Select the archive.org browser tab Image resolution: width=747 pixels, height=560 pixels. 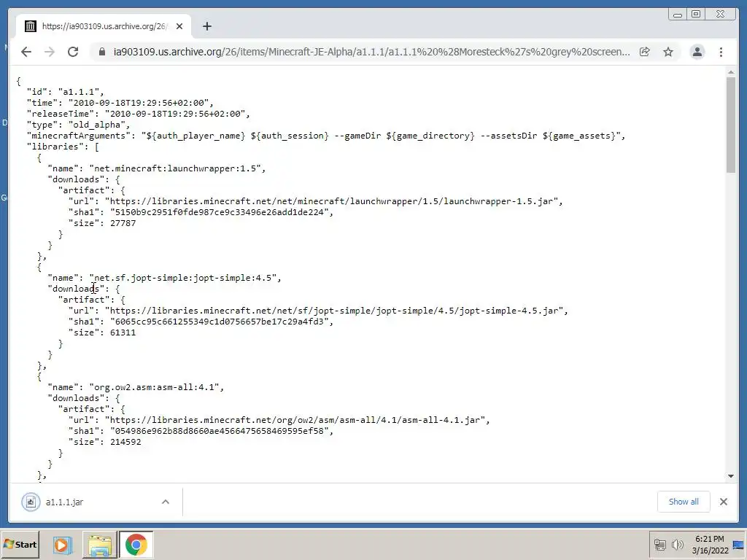point(104,26)
